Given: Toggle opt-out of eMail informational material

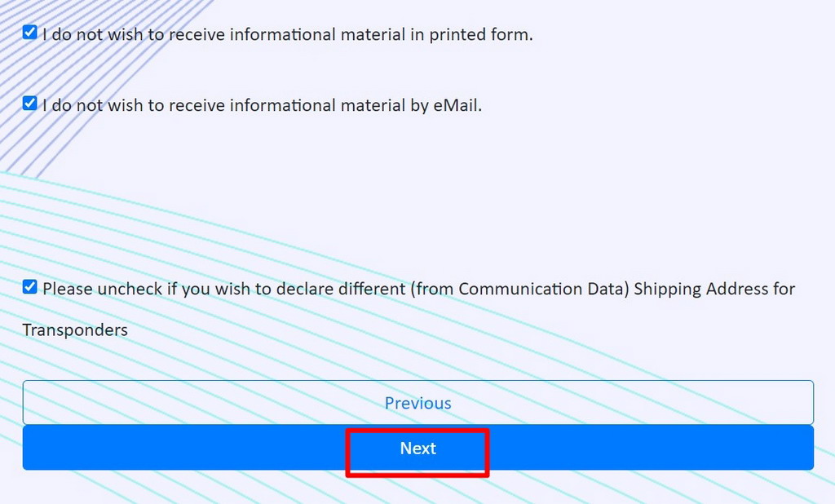Looking at the screenshot, I should coord(30,104).
